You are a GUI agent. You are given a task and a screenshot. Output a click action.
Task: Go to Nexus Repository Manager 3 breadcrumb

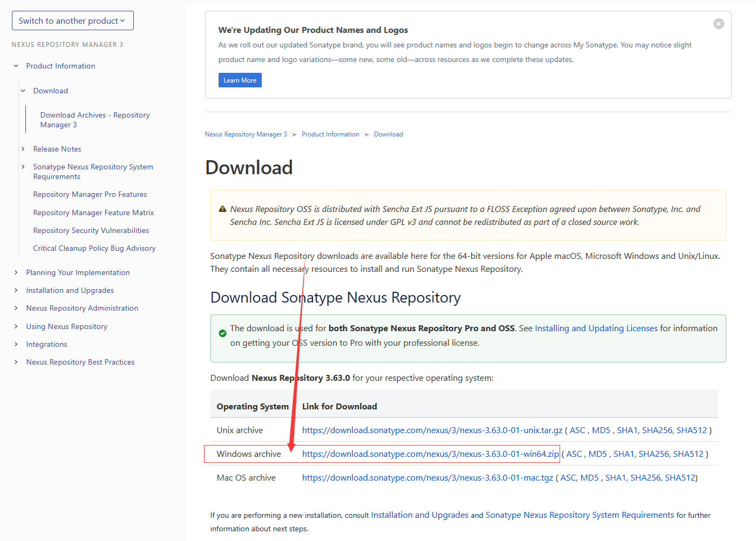(246, 134)
